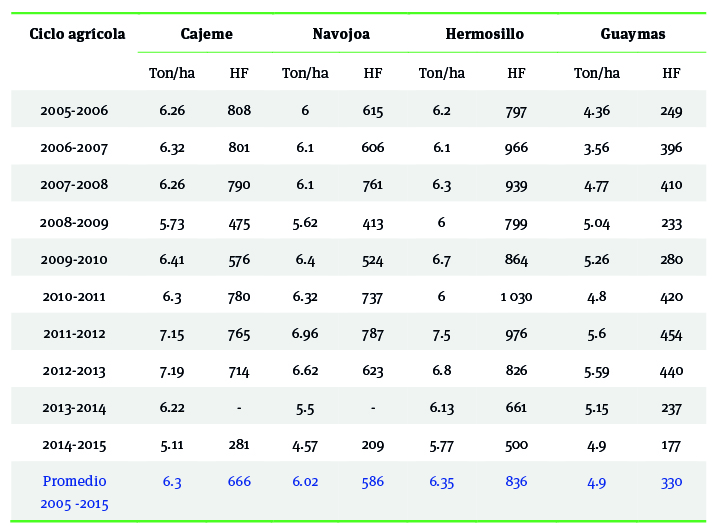The image size is (718, 528).
Task: Select the 2010-2011 cycle row label
Action: click(x=75, y=296)
